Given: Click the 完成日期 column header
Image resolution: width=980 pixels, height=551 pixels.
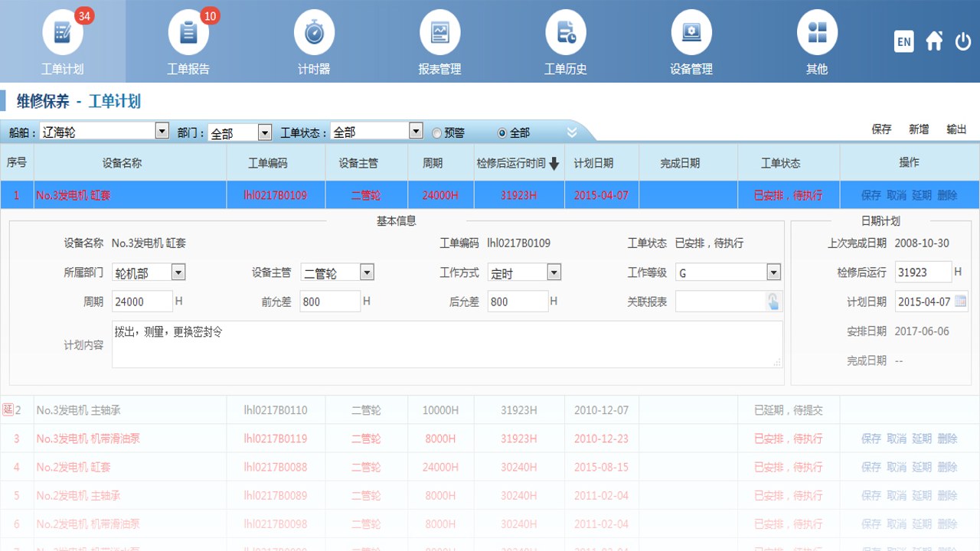Looking at the screenshot, I should coord(680,163).
